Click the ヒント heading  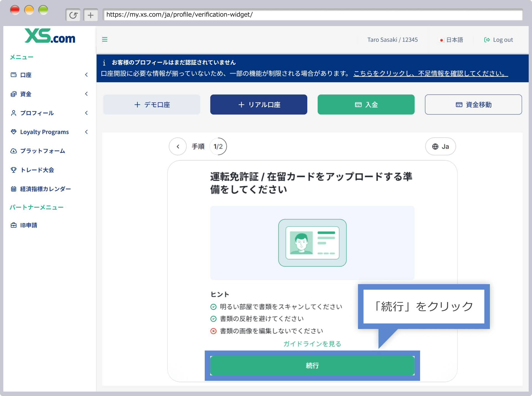[220, 294]
